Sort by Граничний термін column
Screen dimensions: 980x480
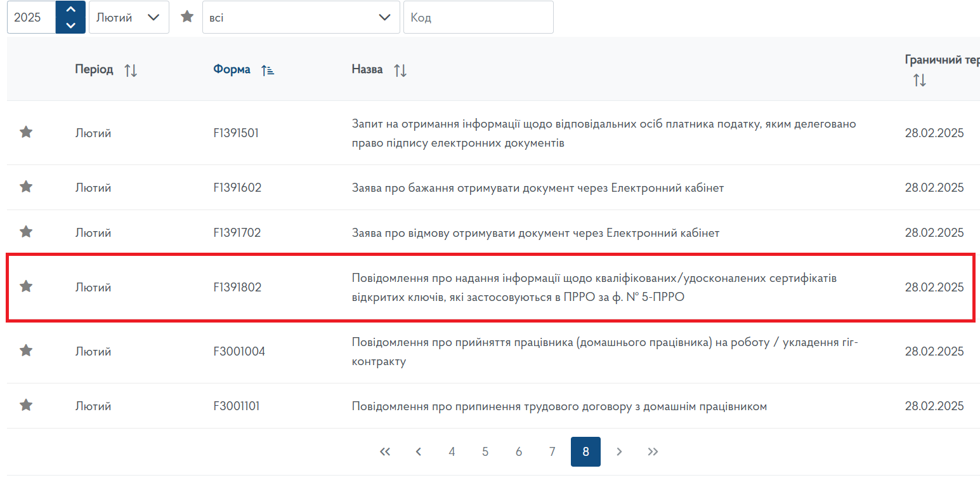(919, 81)
